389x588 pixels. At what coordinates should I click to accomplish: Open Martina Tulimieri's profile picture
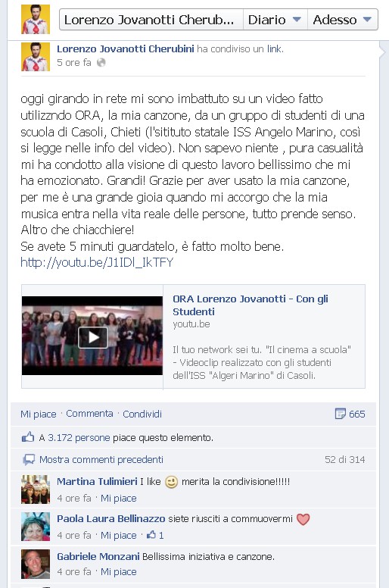pos(36,489)
